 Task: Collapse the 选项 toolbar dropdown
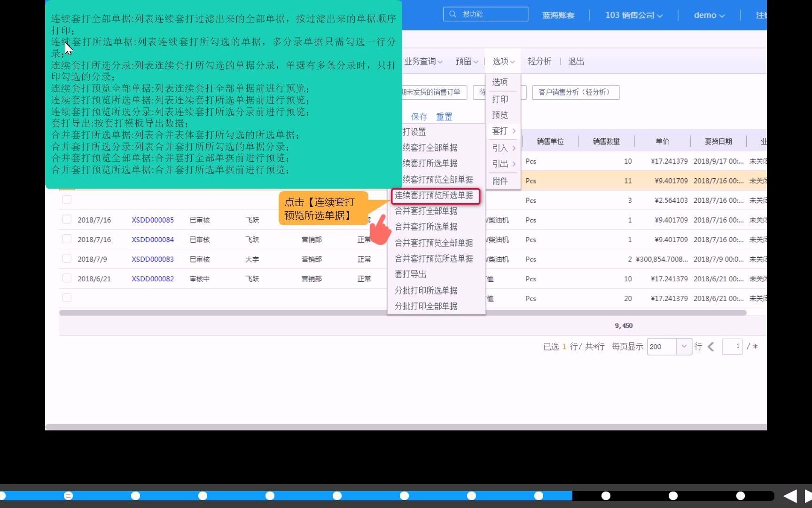click(503, 61)
